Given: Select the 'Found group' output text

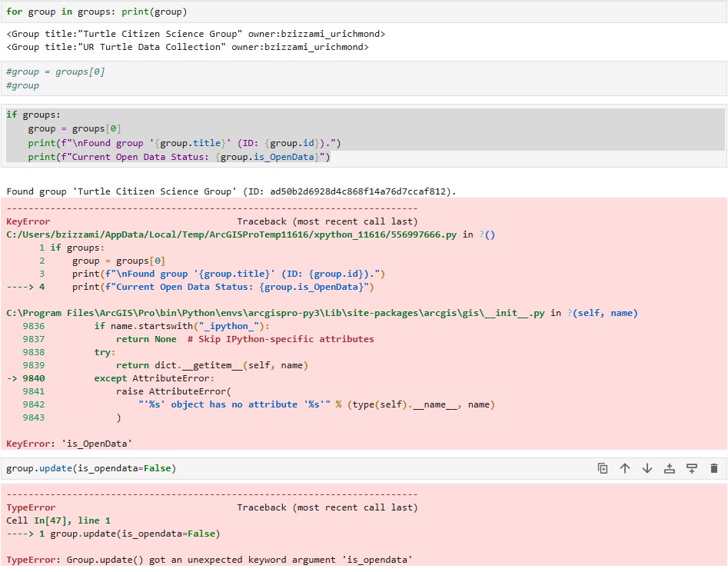Looking at the screenshot, I should click(231, 191).
